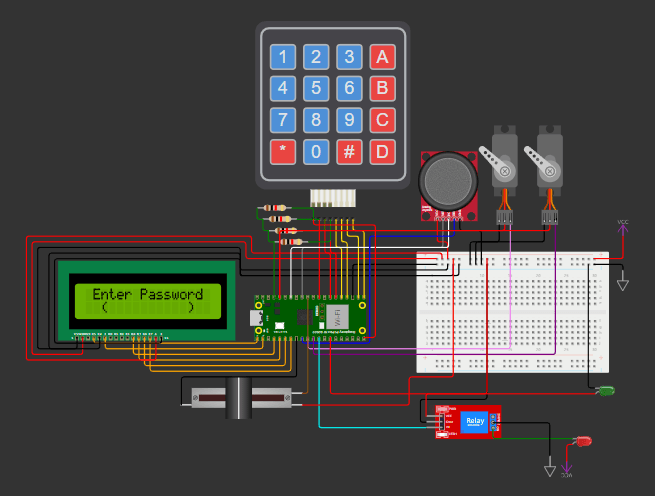Click the LCD showing Enter Password
The image size is (655, 496).
[147, 299]
